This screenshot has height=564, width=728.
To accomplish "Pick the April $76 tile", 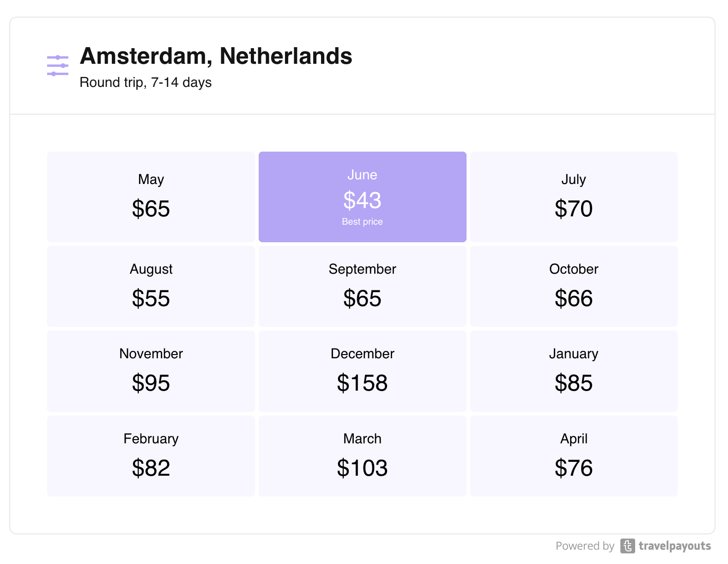I will point(573,456).
